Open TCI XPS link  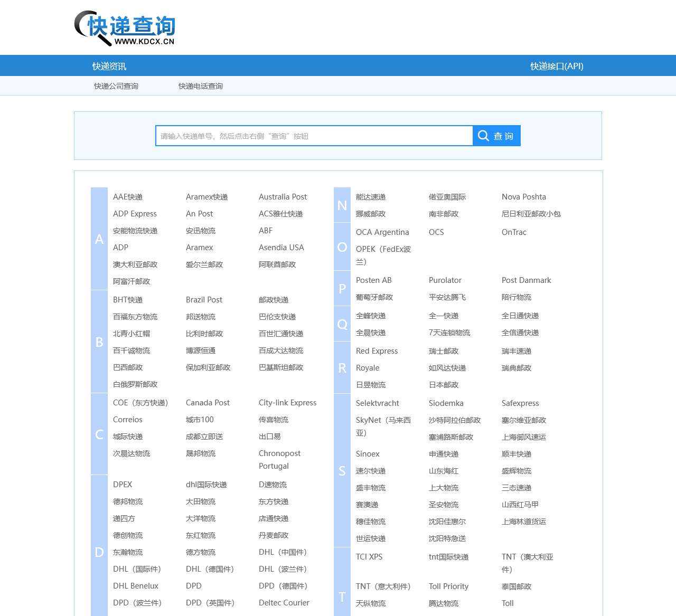(x=369, y=557)
